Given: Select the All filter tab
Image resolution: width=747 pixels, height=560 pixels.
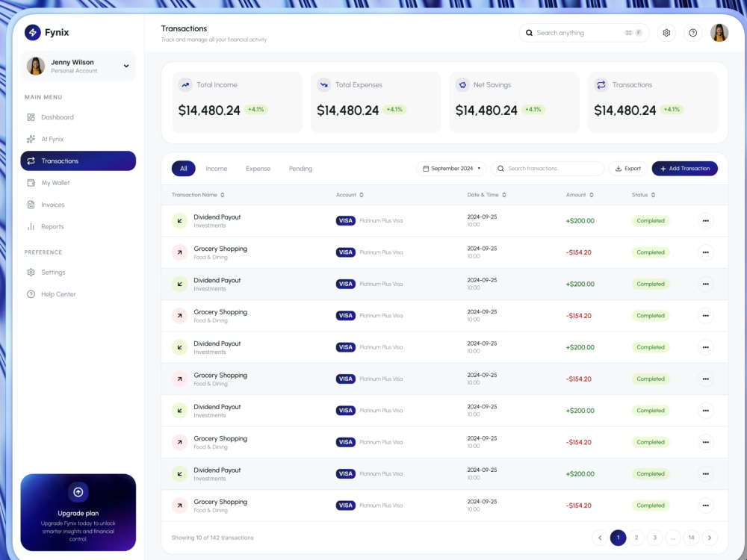Looking at the screenshot, I should click(184, 169).
